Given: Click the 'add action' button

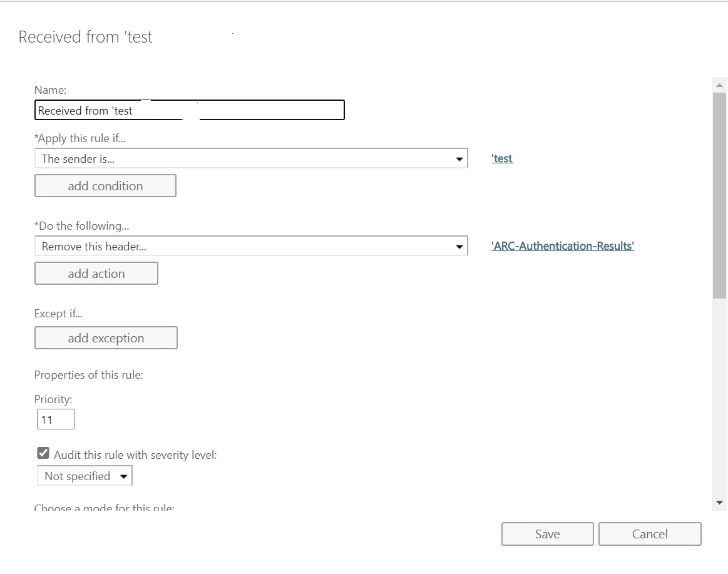Looking at the screenshot, I should pyautogui.click(x=96, y=273).
